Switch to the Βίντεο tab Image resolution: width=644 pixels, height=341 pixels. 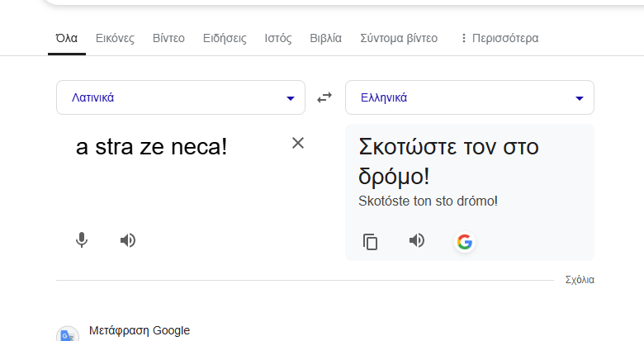168,38
